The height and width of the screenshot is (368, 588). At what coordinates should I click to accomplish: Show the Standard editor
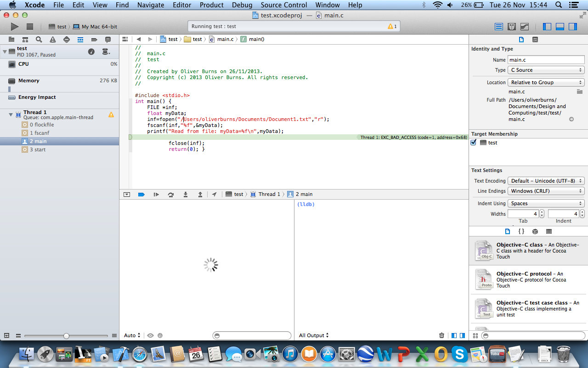pos(498,27)
